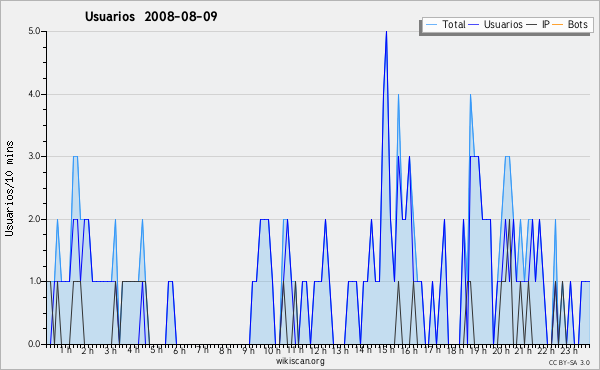Click the 4.0 y-axis value
Image resolution: width=600 pixels, height=370 pixels.
[x=34, y=94]
